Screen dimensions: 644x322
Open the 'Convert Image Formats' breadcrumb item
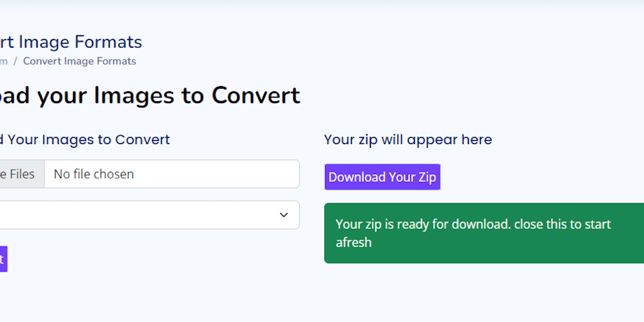tap(79, 61)
